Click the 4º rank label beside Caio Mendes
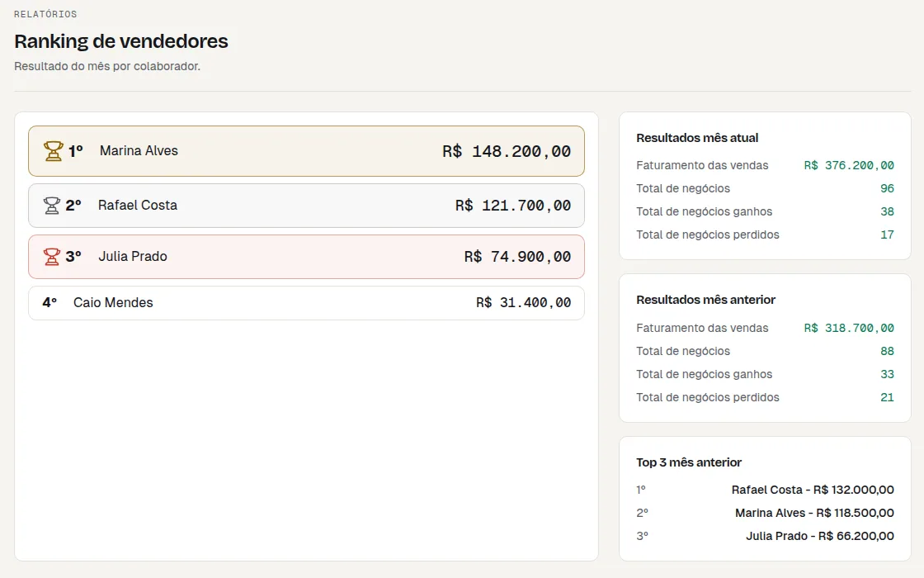The height and width of the screenshot is (578, 924). [49, 302]
